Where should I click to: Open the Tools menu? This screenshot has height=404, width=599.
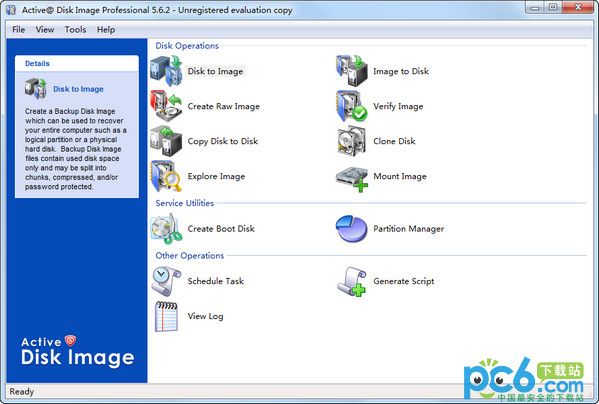[75, 29]
